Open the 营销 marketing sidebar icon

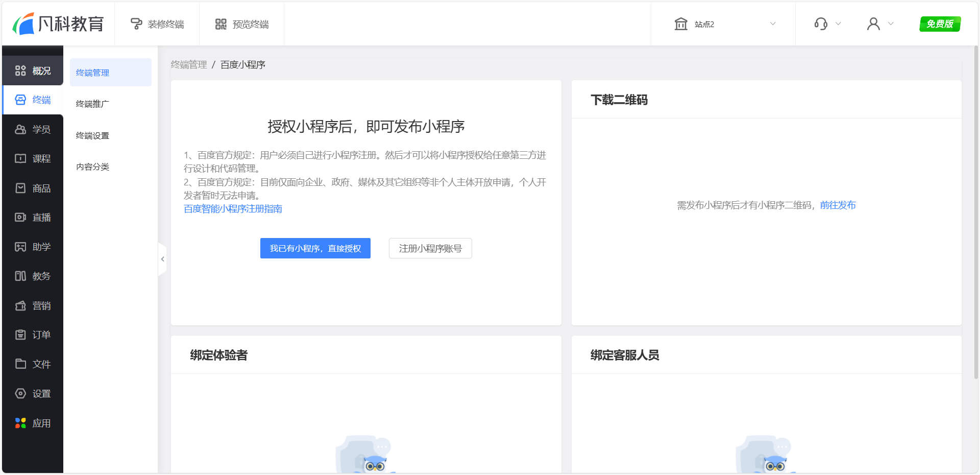tap(20, 306)
